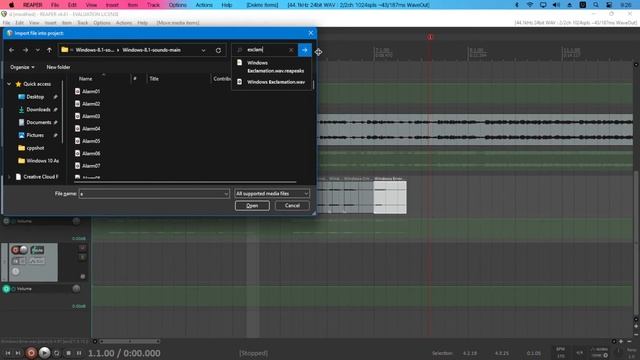640x360 pixels.
Task: Select Windows Exclamation.wav.reapeaks search suggestion
Action: 271,67
